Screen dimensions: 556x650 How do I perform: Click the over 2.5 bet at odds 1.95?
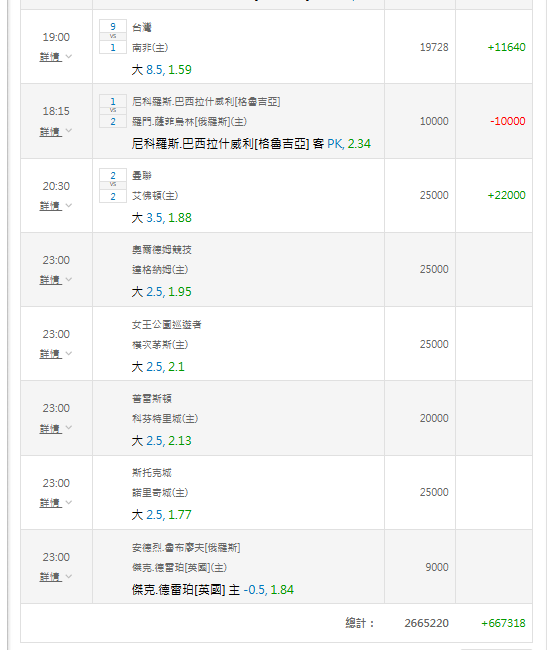[161, 292]
